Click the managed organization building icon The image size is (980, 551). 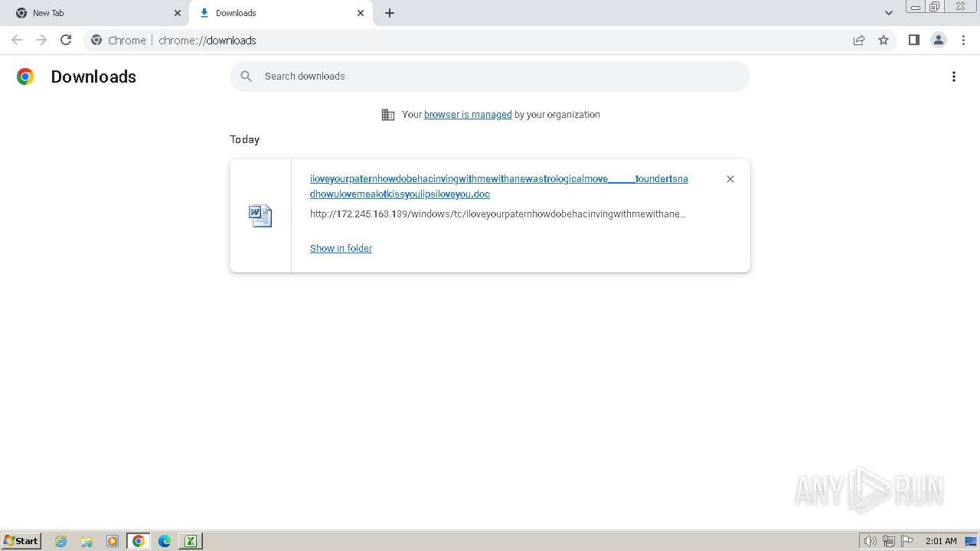388,115
